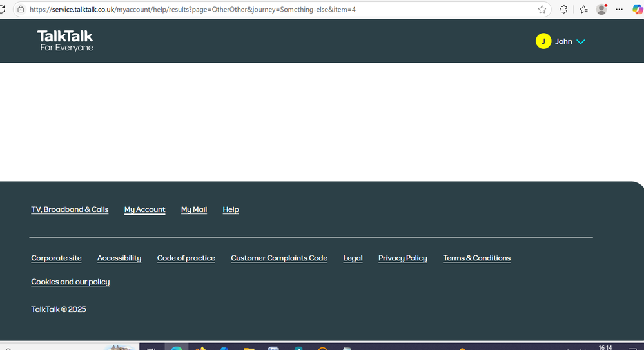Click the site info lock icon

pyautogui.click(x=21, y=9)
